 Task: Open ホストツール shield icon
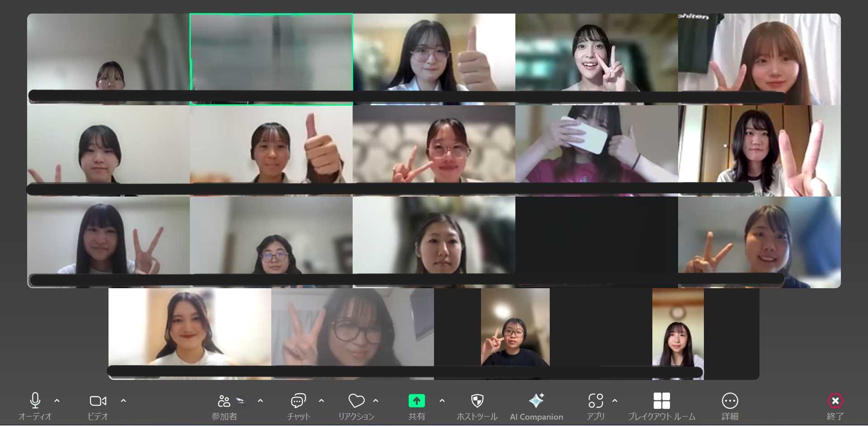tap(477, 401)
